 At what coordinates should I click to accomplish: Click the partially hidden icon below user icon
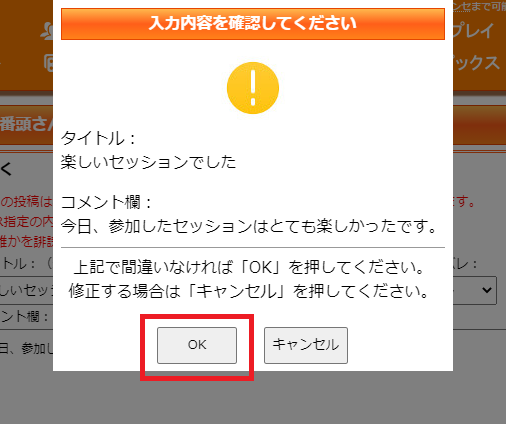(49, 63)
